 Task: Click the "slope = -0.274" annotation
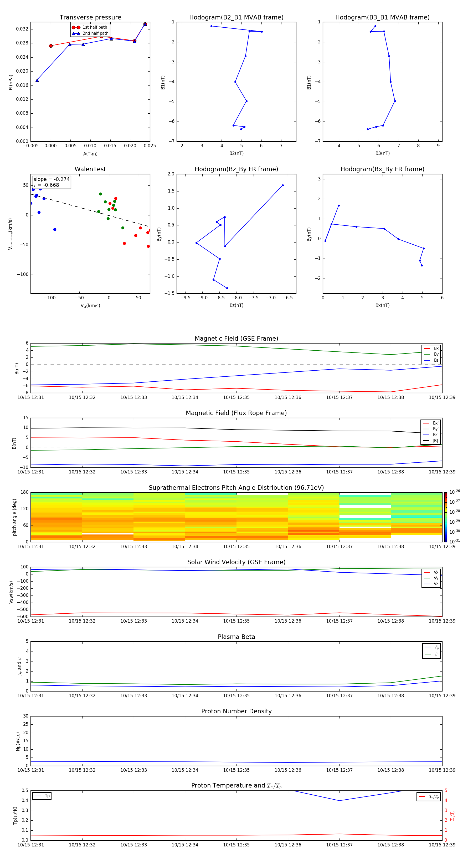(52, 179)
